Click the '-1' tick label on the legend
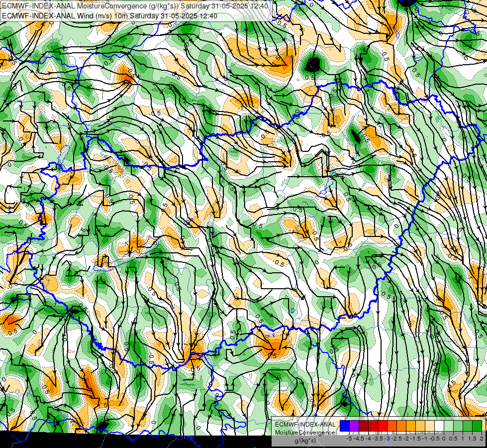487x448 pixels. pos(425,439)
